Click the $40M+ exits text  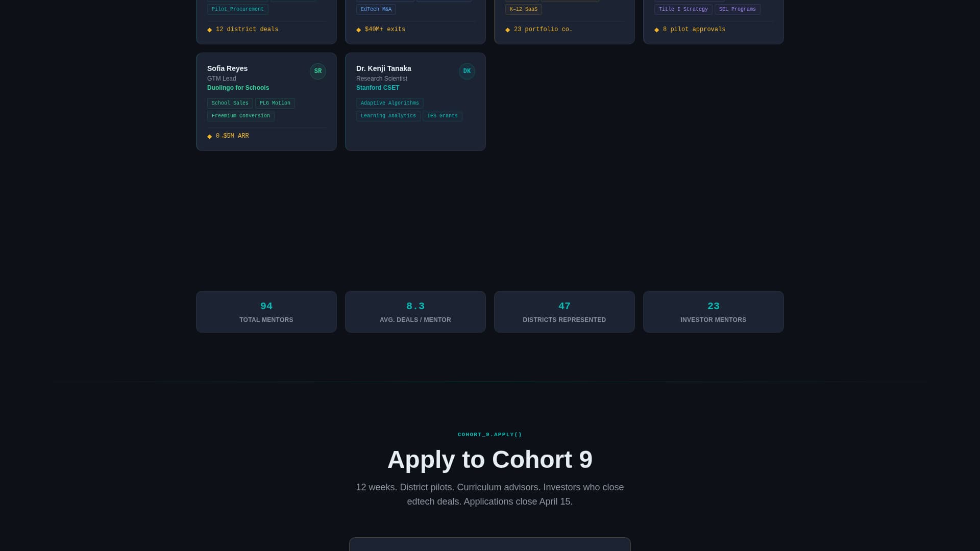[385, 30]
